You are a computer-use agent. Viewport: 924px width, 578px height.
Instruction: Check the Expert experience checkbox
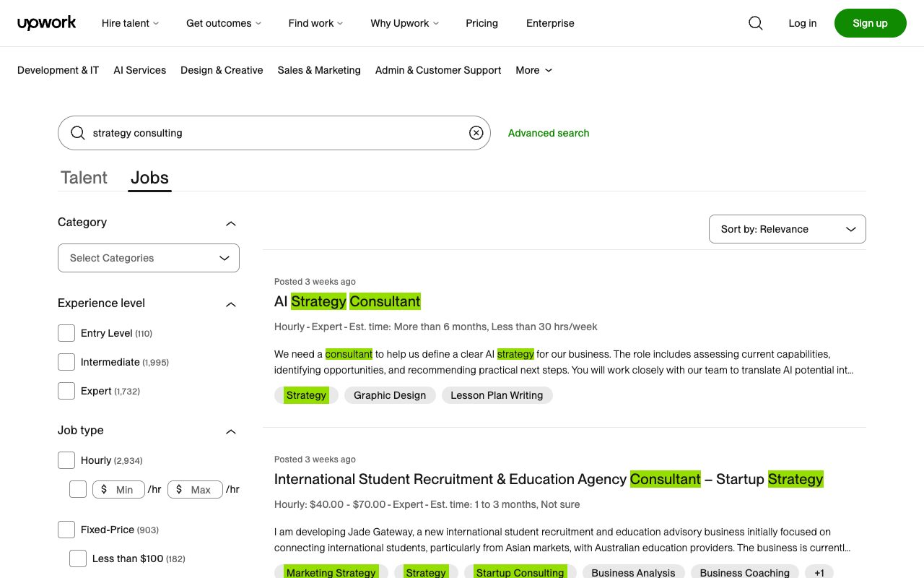66,391
